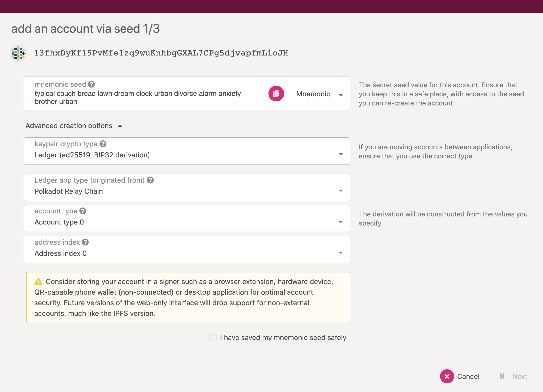
Task: Copy the mnemonic seed to clipboard
Action: click(276, 94)
